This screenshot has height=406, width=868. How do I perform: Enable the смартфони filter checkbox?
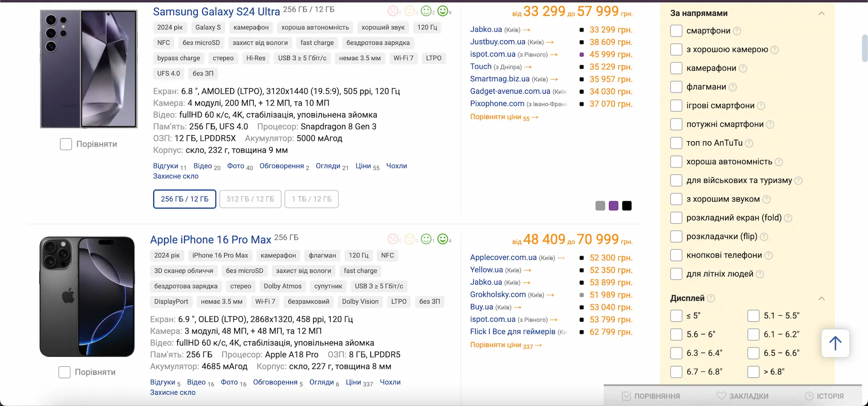pyautogui.click(x=676, y=31)
